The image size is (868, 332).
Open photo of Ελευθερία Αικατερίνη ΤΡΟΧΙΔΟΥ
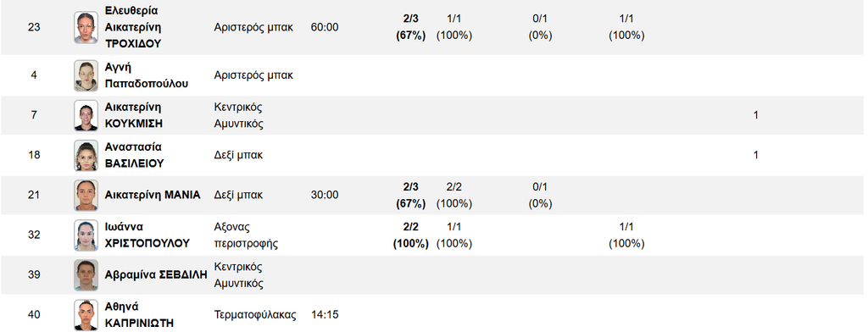point(86,28)
